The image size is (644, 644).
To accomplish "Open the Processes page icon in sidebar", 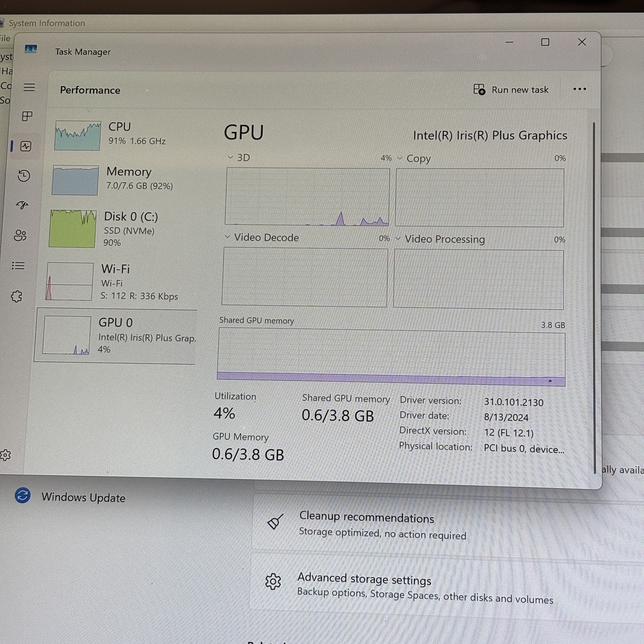I will [27, 116].
